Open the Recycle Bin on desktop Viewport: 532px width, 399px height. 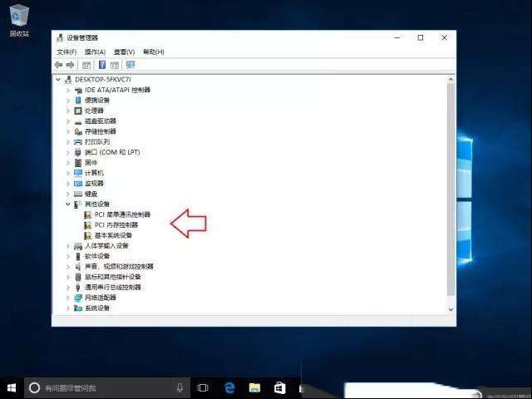click(19, 20)
